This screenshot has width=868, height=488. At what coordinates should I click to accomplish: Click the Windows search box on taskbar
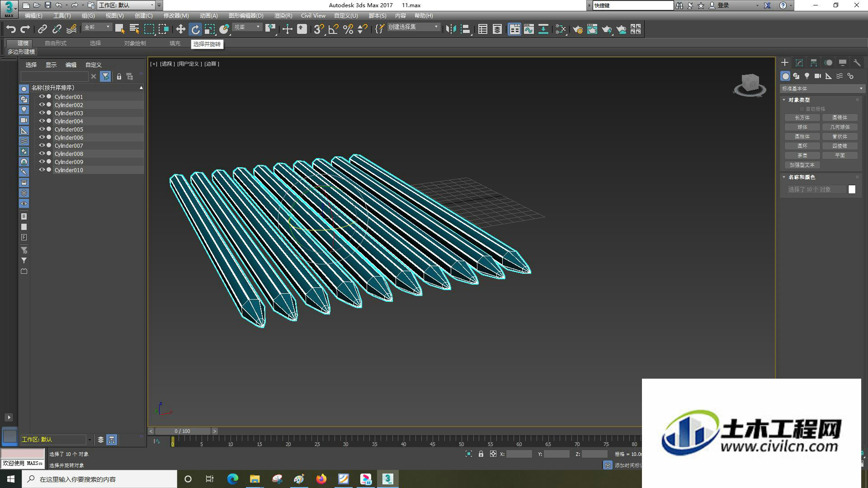click(99, 479)
